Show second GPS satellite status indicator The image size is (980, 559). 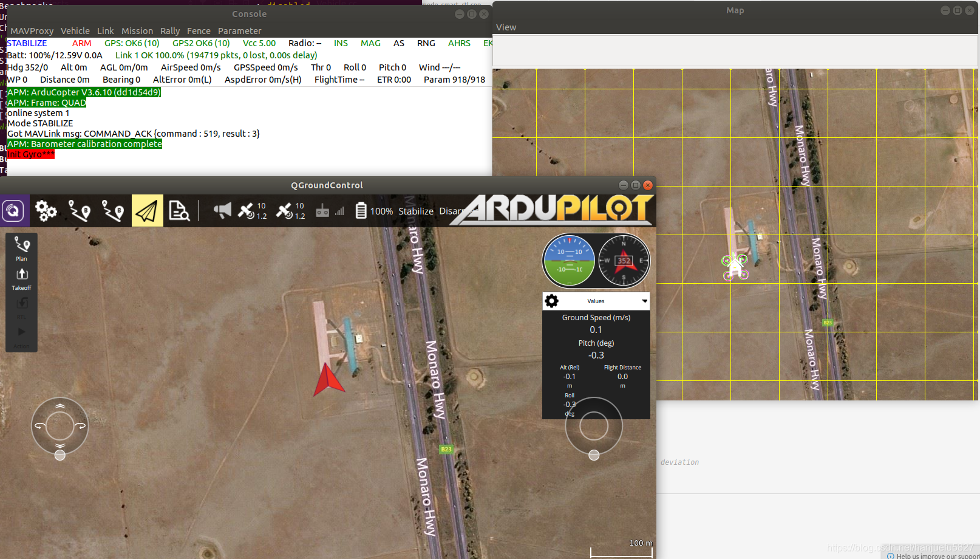(x=290, y=211)
